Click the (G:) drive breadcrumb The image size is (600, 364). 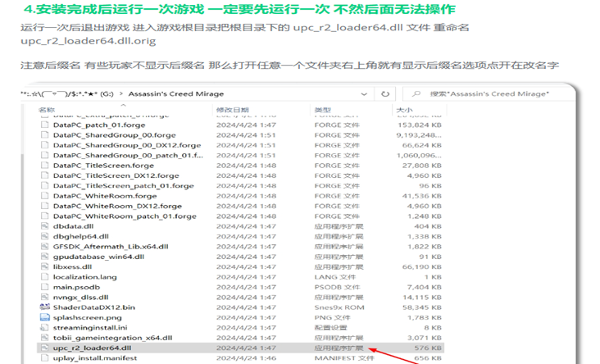pyautogui.click(x=107, y=93)
